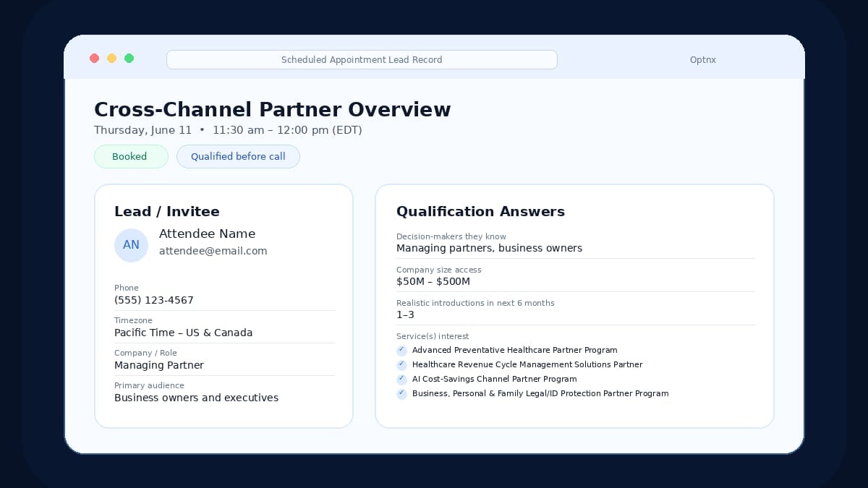868x488 pixels.
Task: Click the Attendee Name text
Action: pos(207,234)
